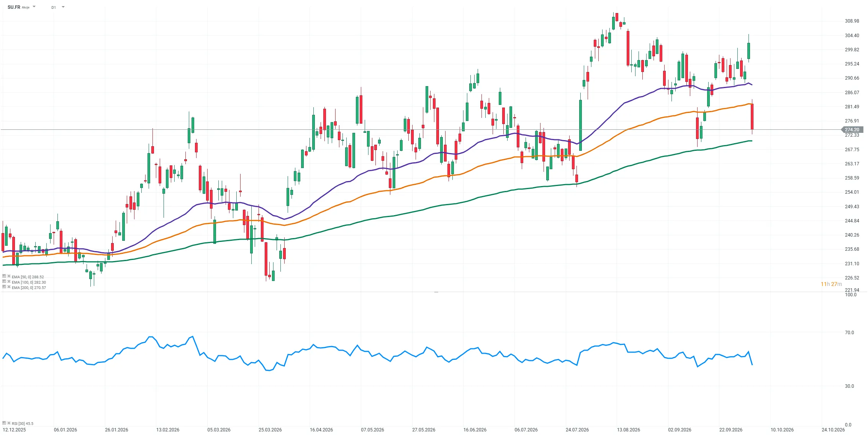
Task: Open settings icon for RSI [30] indicator
Action: click(4, 423)
